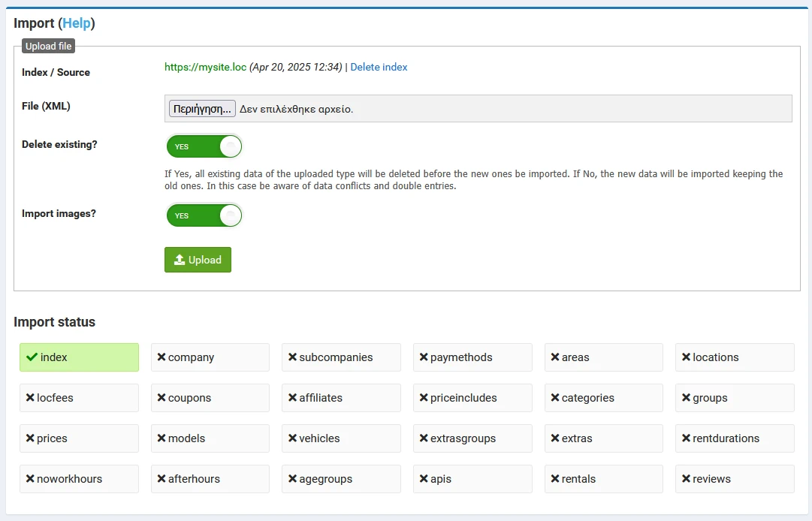Click the X icon next to company
Screen dimensions: 812x521
click(x=161, y=357)
